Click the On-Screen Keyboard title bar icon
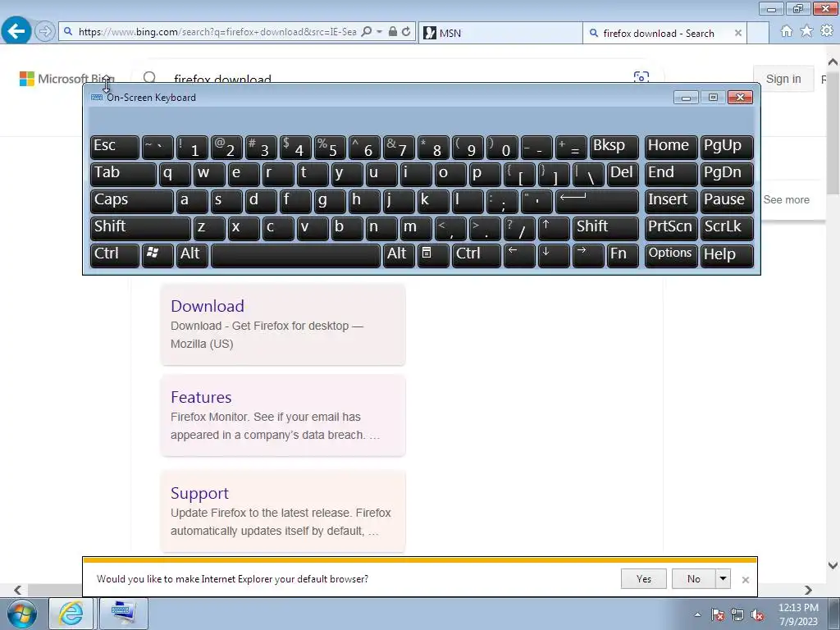This screenshot has height=630, width=840. point(97,98)
